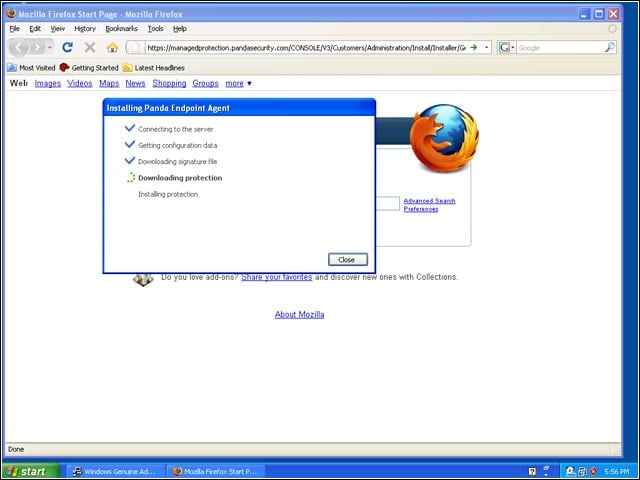This screenshot has width=640, height=480.
Task: Click the Google search engine icon
Action: pos(504,47)
